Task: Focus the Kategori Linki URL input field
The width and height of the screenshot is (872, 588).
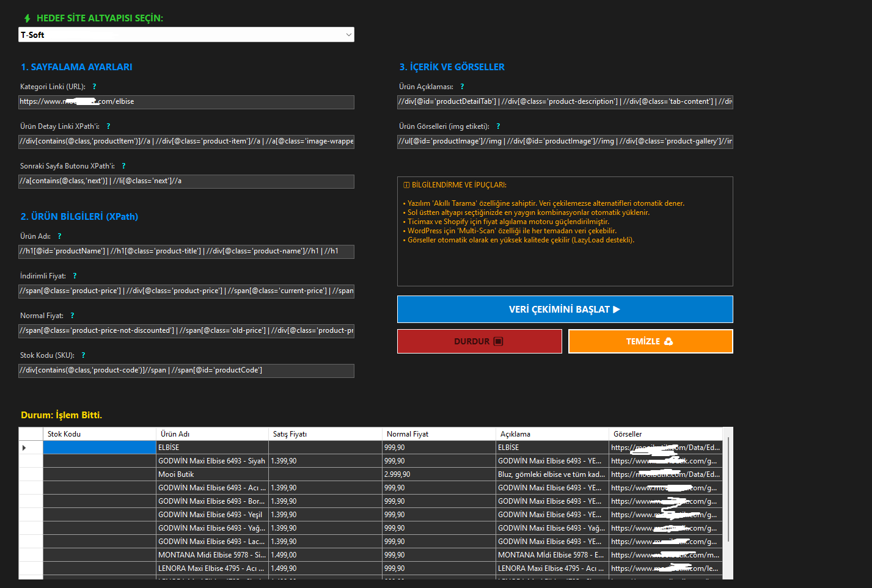Action: pos(186,102)
